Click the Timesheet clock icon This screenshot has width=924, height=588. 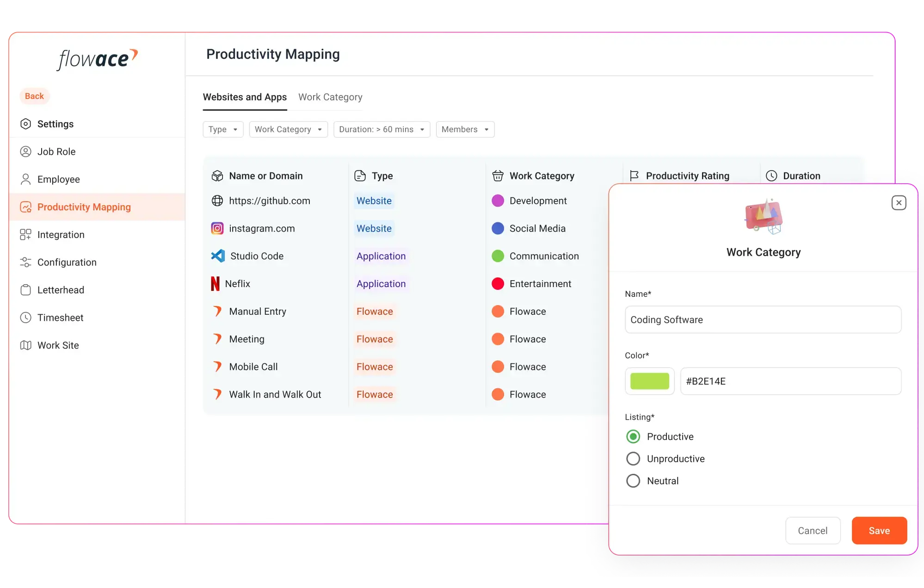(26, 318)
